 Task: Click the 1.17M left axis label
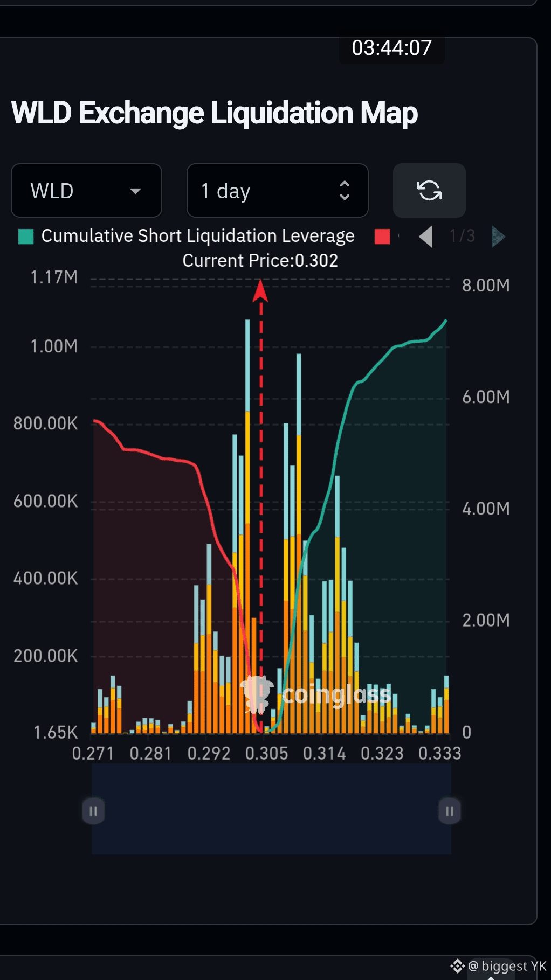pyautogui.click(x=54, y=277)
